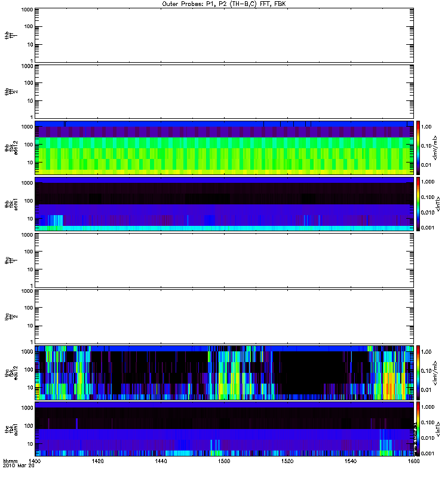Click the 1600 time axis label
This screenshot has height=478, width=448.
[x=413, y=461]
